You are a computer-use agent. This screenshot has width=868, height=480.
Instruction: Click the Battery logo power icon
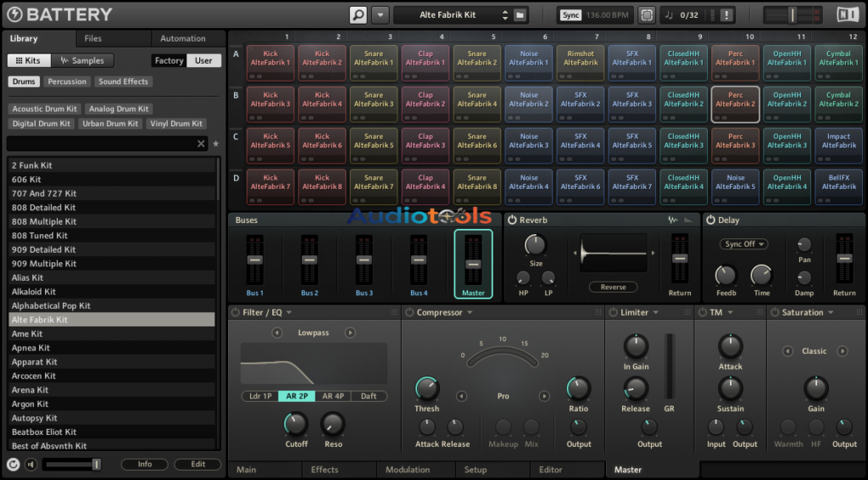[15, 14]
